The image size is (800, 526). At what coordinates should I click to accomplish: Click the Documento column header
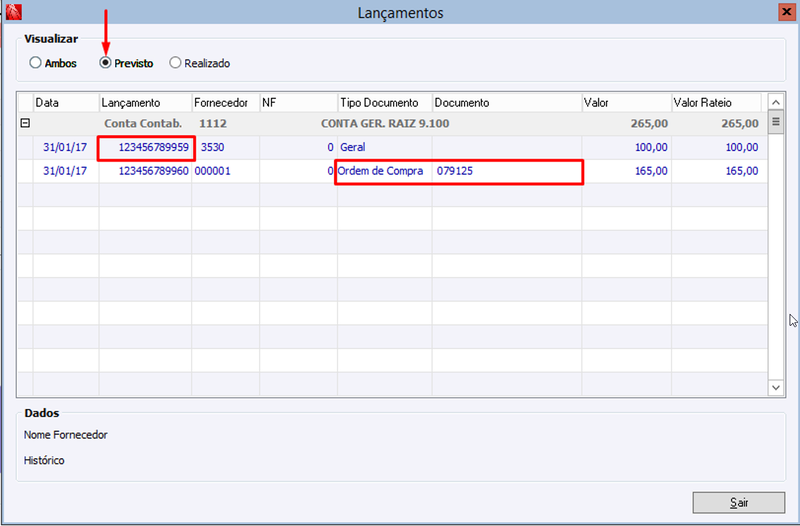pos(507,103)
